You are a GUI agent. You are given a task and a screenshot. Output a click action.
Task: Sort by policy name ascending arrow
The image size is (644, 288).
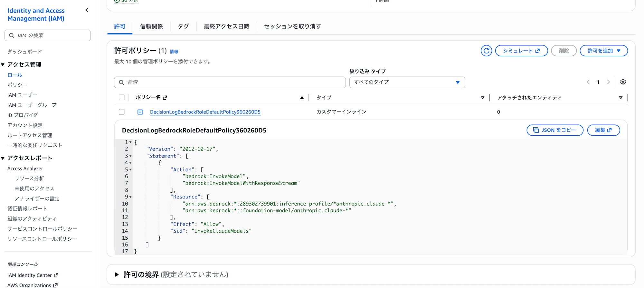[x=302, y=98]
